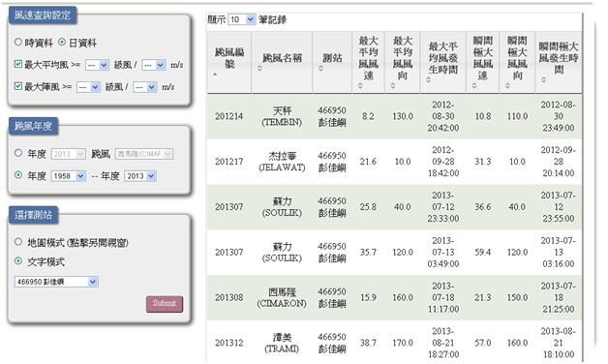Select 地圖模式 radio button
The height and width of the screenshot is (364, 608).
(18, 242)
